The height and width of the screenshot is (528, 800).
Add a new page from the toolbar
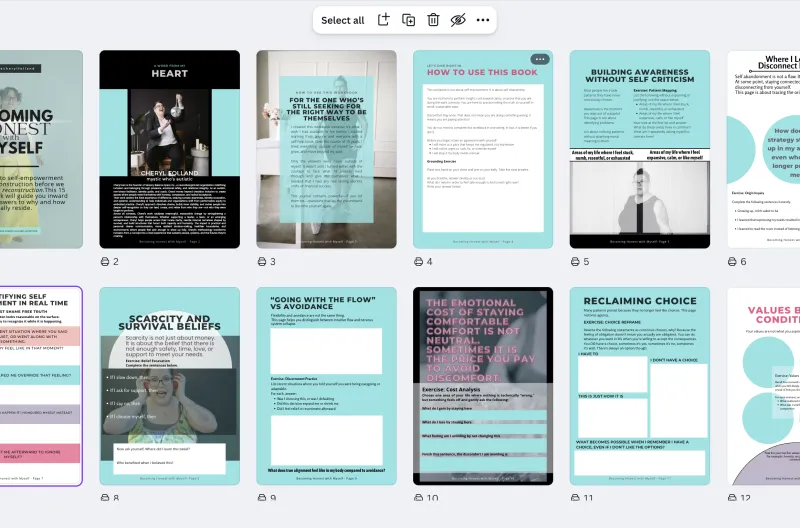pyautogui.click(x=383, y=20)
